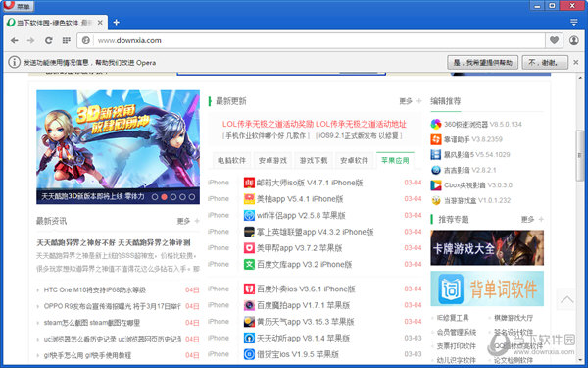Click the 掌上英雄联盟 app icon
Image resolution: width=588 pixels, height=368 pixels.
(249, 232)
